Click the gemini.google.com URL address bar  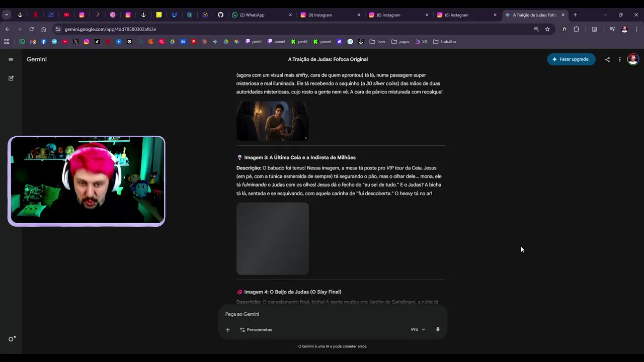click(x=292, y=29)
